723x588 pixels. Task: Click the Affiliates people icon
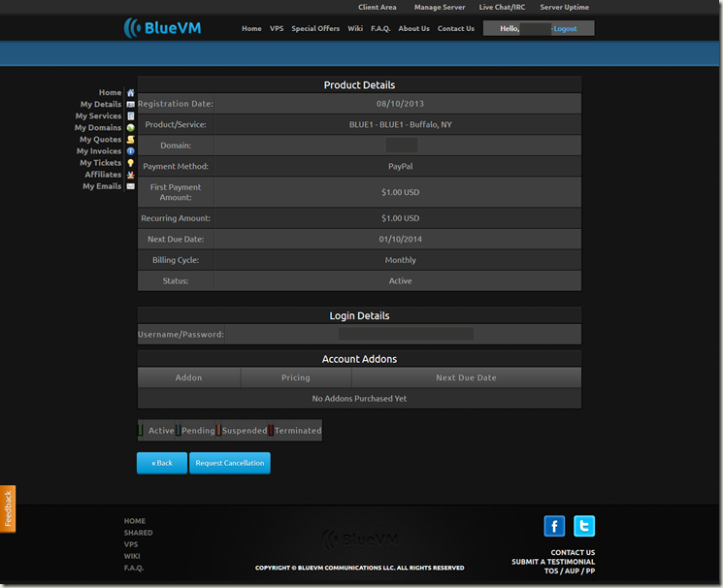click(x=130, y=175)
